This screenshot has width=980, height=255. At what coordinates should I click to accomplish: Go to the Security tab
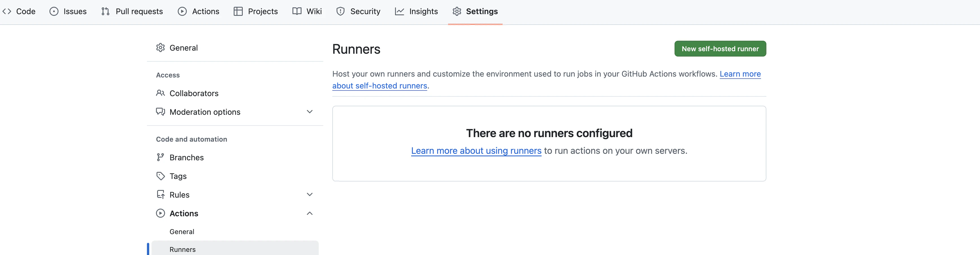pos(358,11)
